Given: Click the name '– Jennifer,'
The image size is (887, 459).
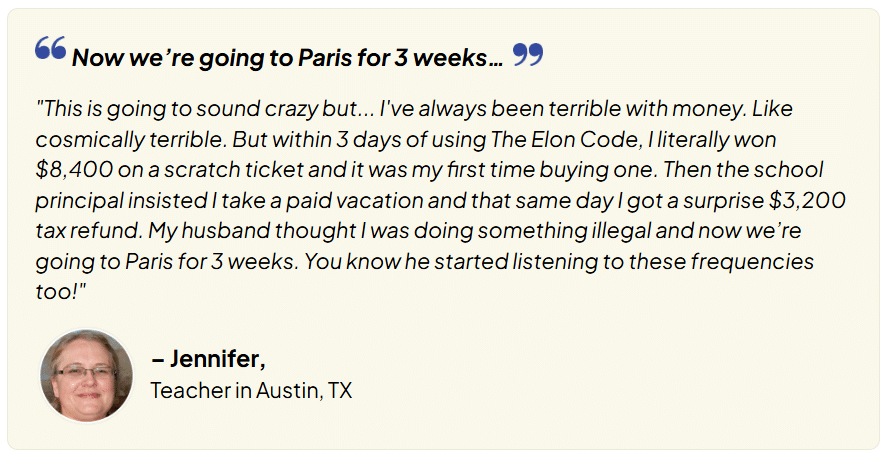Looking at the screenshot, I should (x=208, y=359).
